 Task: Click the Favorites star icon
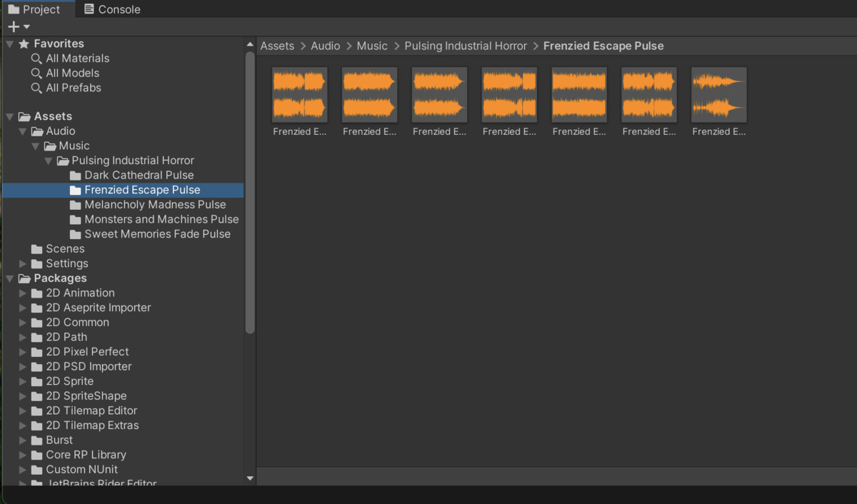[x=24, y=44]
